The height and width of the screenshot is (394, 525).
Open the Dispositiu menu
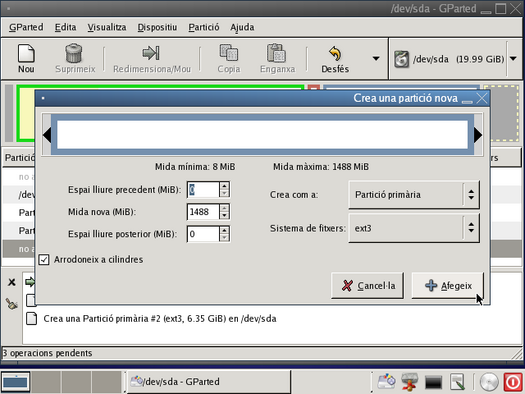click(157, 27)
